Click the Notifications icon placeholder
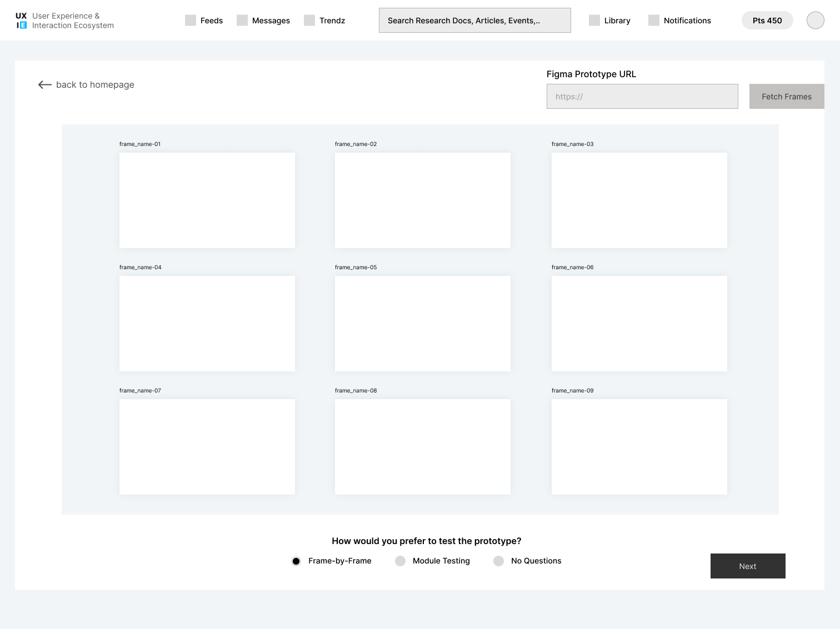The width and height of the screenshot is (840, 629). [654, 21]
